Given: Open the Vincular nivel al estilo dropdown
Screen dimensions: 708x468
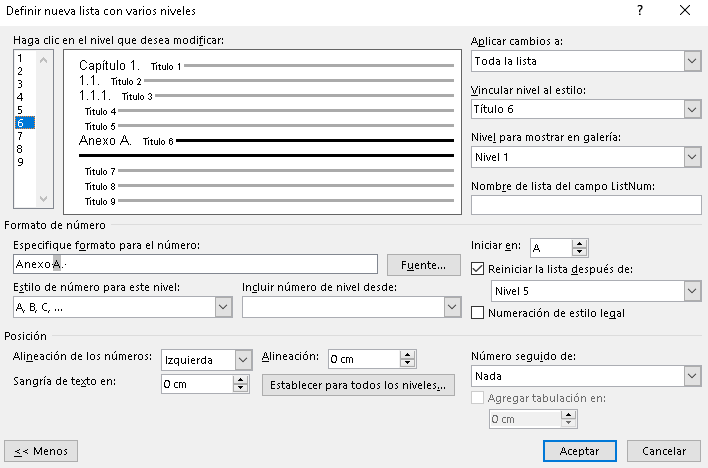Looking at the screenshot, I should click(692, 109).
